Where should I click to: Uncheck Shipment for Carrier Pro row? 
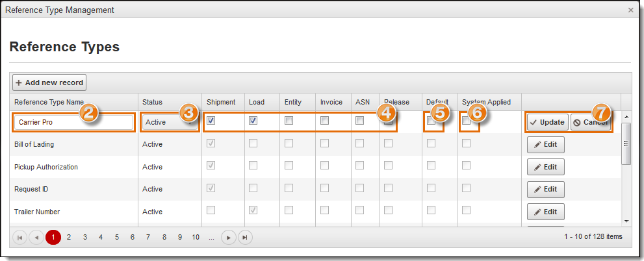click(211, 121)
